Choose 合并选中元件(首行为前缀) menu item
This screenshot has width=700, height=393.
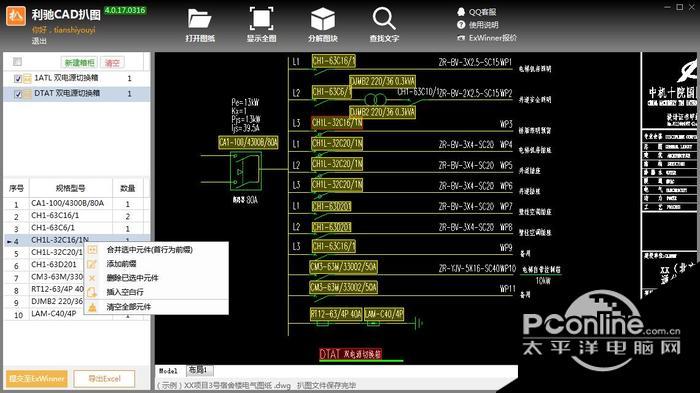157,250
